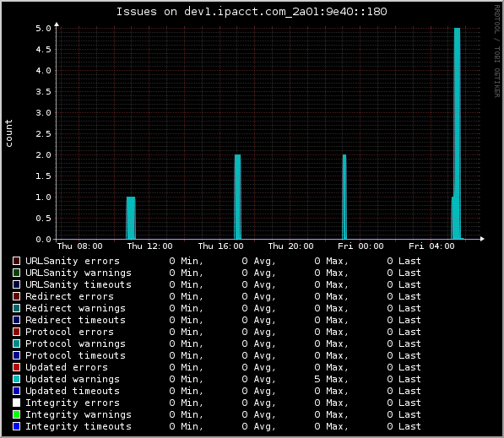Screen dimensions: 504x438
Task: Click the Protocol warnings teal swatch
Action: point(16,343)
